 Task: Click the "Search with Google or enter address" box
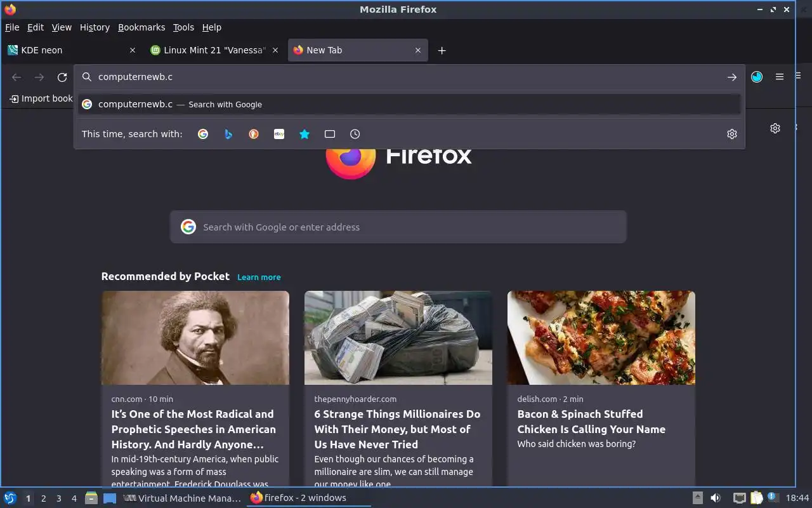click(x=398, y=227)
